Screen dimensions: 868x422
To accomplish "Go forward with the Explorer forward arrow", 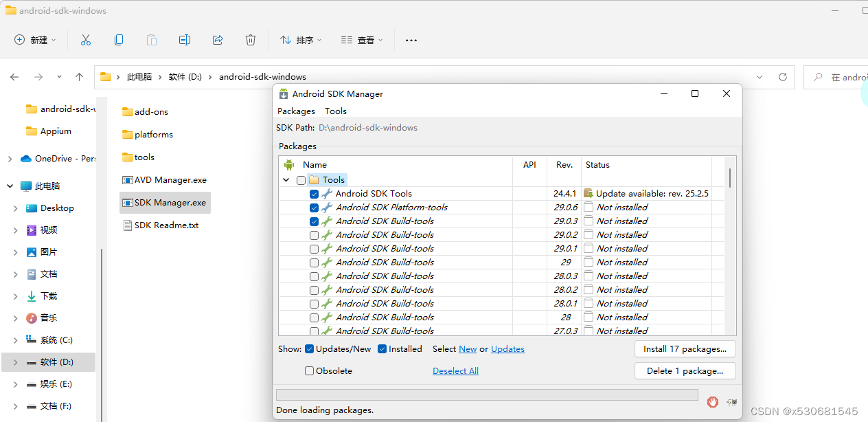I will pyautogui.click(x=38, y=77).
